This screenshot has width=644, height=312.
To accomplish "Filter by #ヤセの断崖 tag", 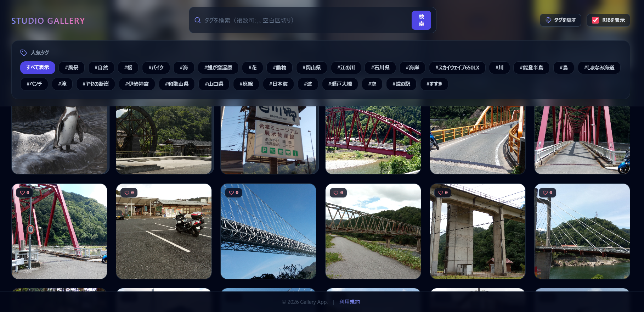I will click(x=96, y=84).
